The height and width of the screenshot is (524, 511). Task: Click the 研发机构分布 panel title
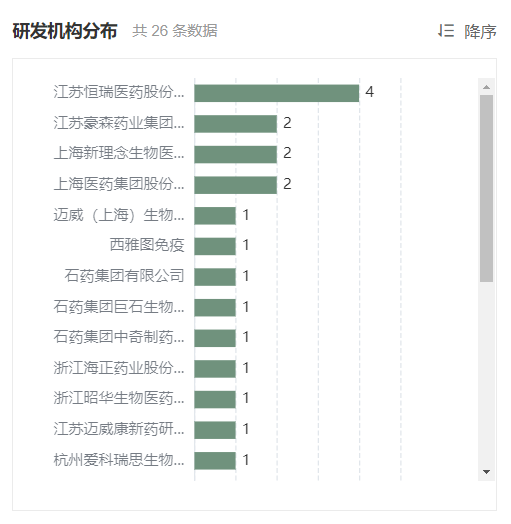click(x=65, y=31)
